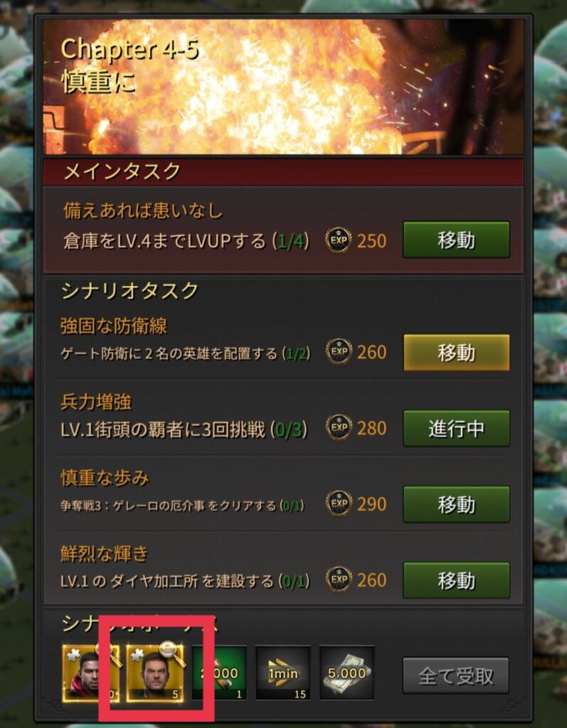Screen dimensions: 567x728
Task: Click the EXP badge icon next to 290
Action: pos(339,504)
